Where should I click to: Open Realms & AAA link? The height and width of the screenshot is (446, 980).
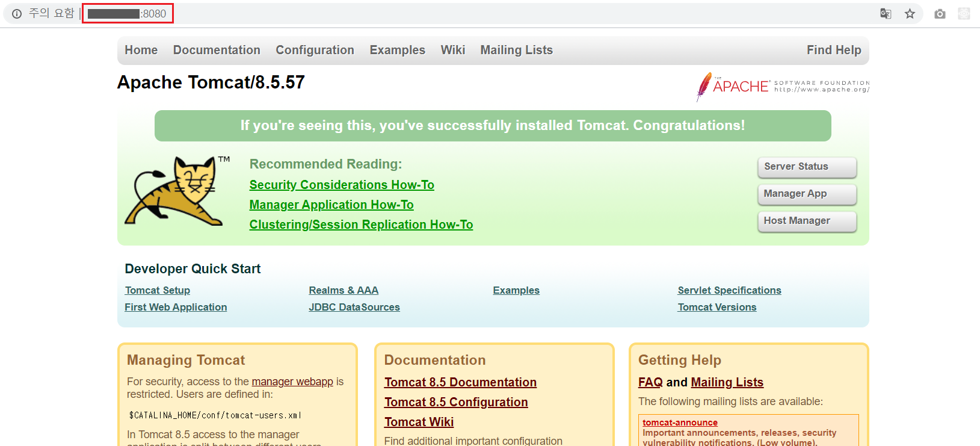tap(344, 290)
